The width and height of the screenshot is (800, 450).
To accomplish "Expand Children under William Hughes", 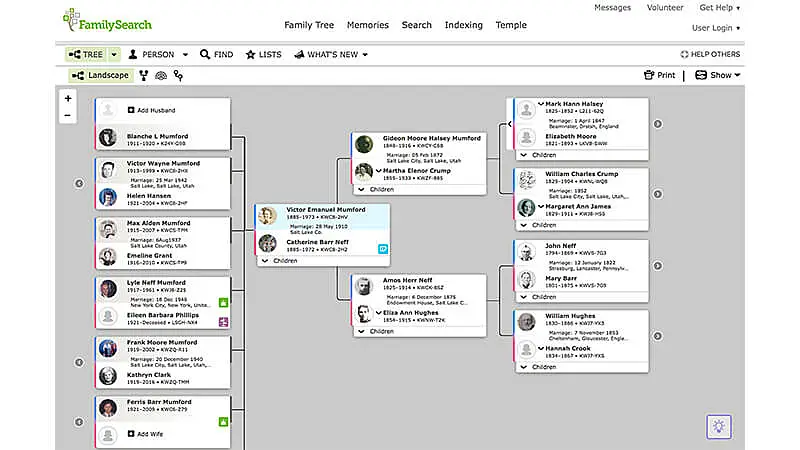I will tap(538, 367).
